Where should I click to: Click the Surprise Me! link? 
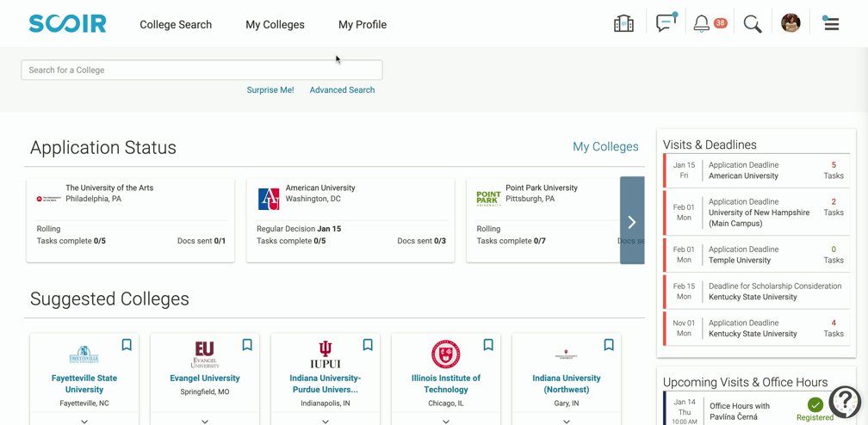pos(270,89)
